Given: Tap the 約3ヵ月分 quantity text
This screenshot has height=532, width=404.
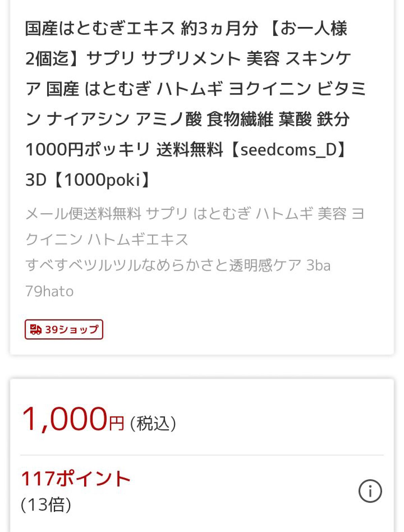Looking at the screenshot, I should pyautogui.click(x=220, y=28).
